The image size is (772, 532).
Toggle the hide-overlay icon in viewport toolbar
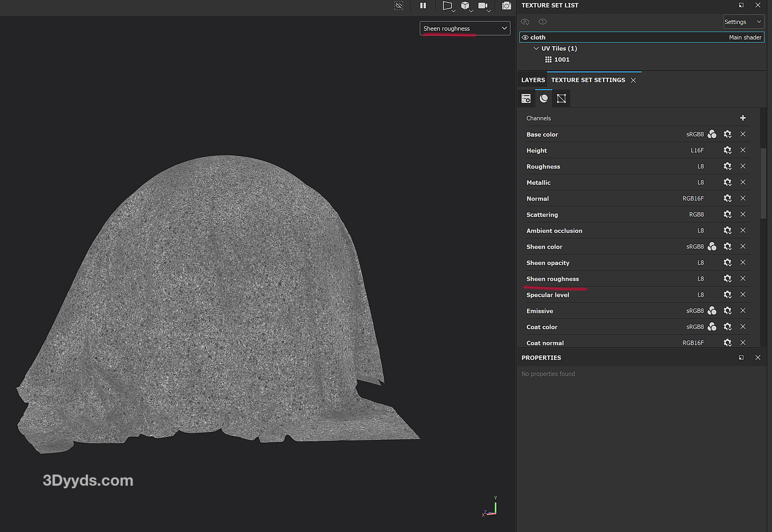pyautogui.click(x=399, y=6)
